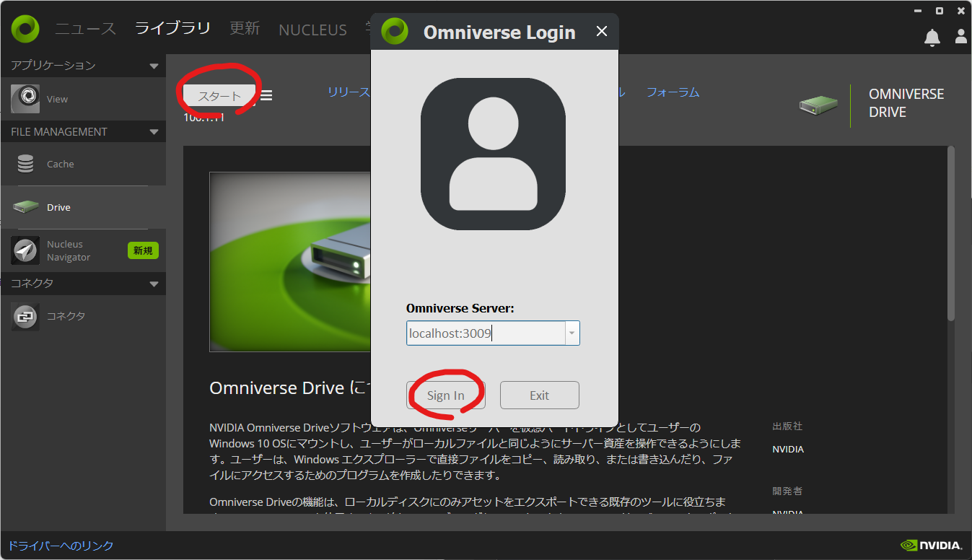
Task: Open the notifications bell icon
Action: click(x=932, y=37)
